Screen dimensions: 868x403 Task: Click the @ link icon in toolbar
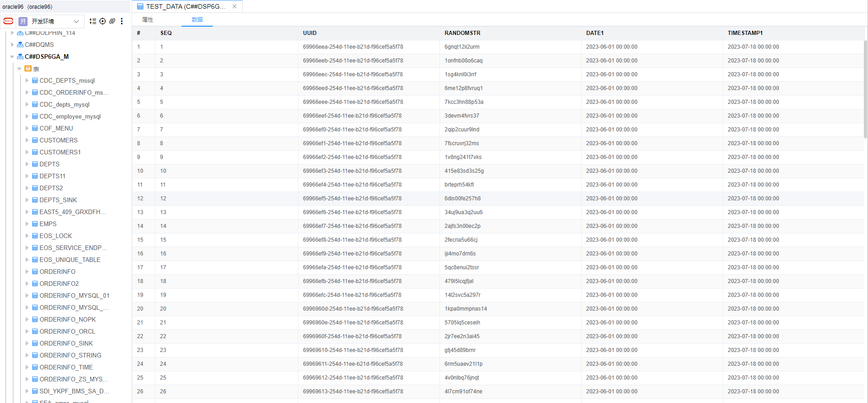(112, 21)
